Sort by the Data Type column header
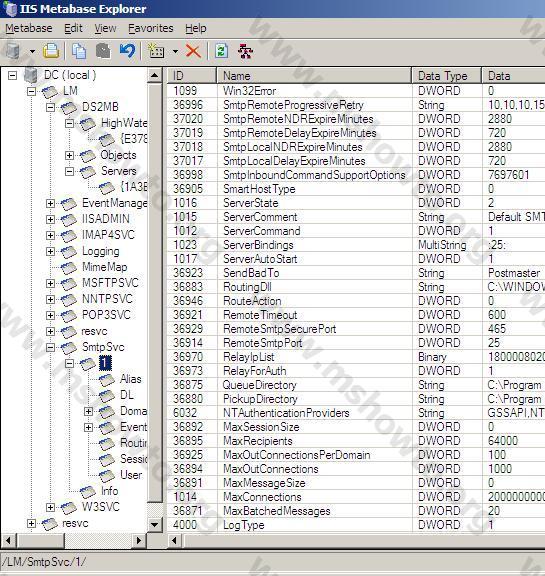The height and width of the screenshot is (576, 545). (447, 76)
